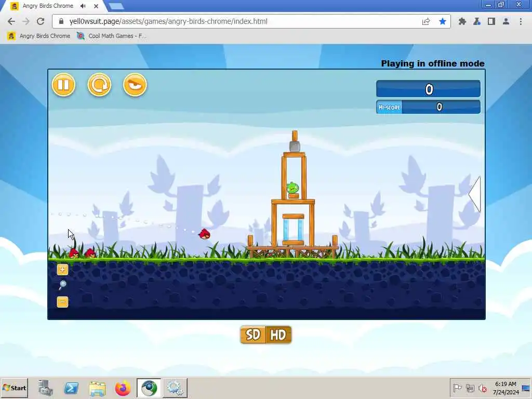The width and height of the screenshot is (532, 399).
Task: Restore down the Chrome window
Action: click(x=501, y=5)
